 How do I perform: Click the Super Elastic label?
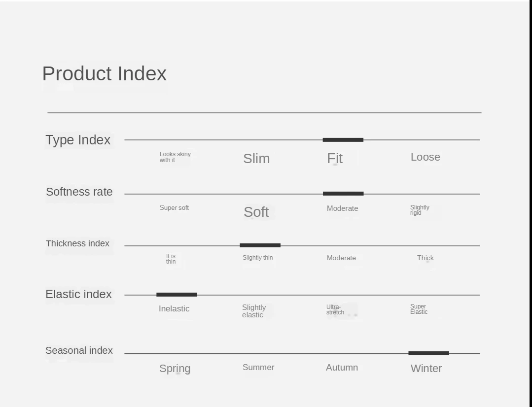pyautogui.click(x=419, y=309)
